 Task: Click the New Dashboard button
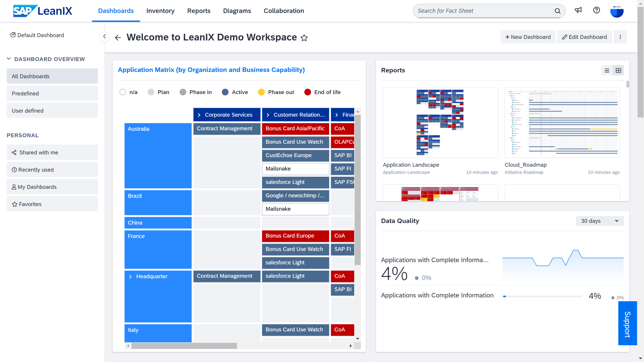pyautogui.click(x=528, y=37)
